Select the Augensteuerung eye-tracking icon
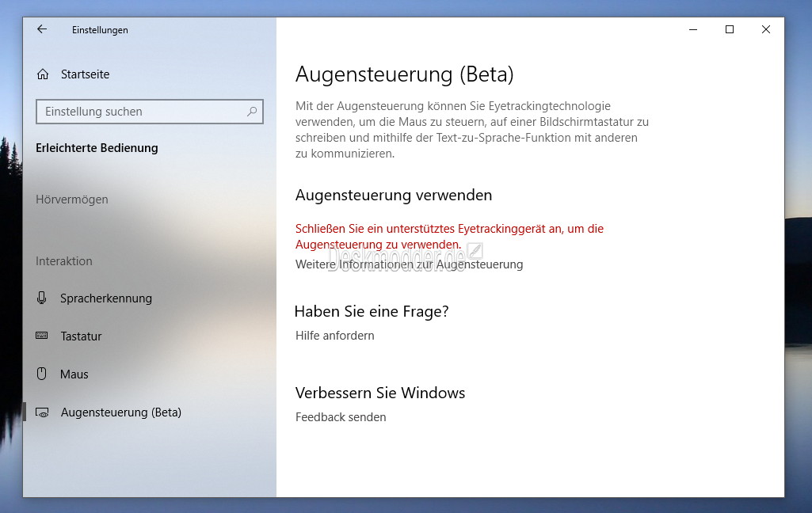The width and height of the screenshot is (812, 513). click(x=42, y=412)
